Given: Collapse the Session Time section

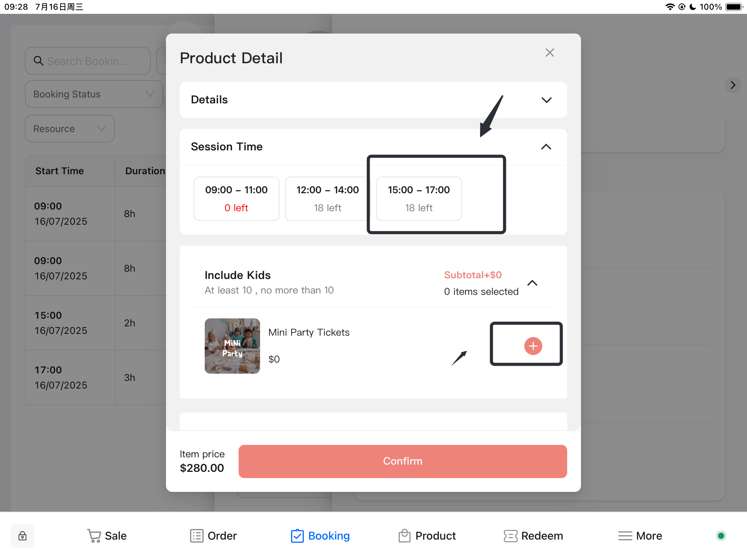Looking at the screenshot, I should 546,147.
